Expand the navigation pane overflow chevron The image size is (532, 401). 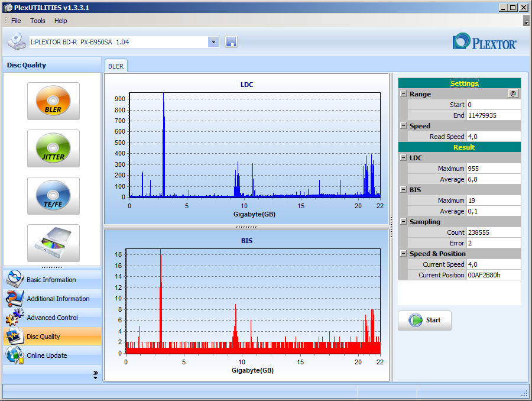[95, 374]
